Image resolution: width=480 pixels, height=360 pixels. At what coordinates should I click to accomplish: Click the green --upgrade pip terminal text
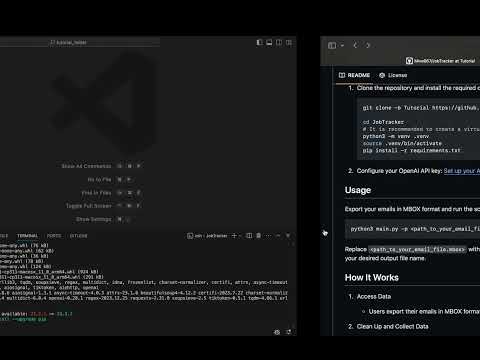[x=29, y=319]
